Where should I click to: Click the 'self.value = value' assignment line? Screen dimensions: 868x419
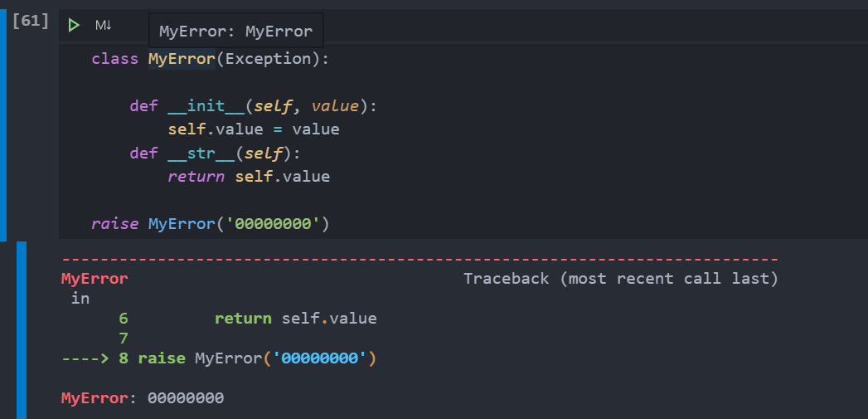coord(254,129)
